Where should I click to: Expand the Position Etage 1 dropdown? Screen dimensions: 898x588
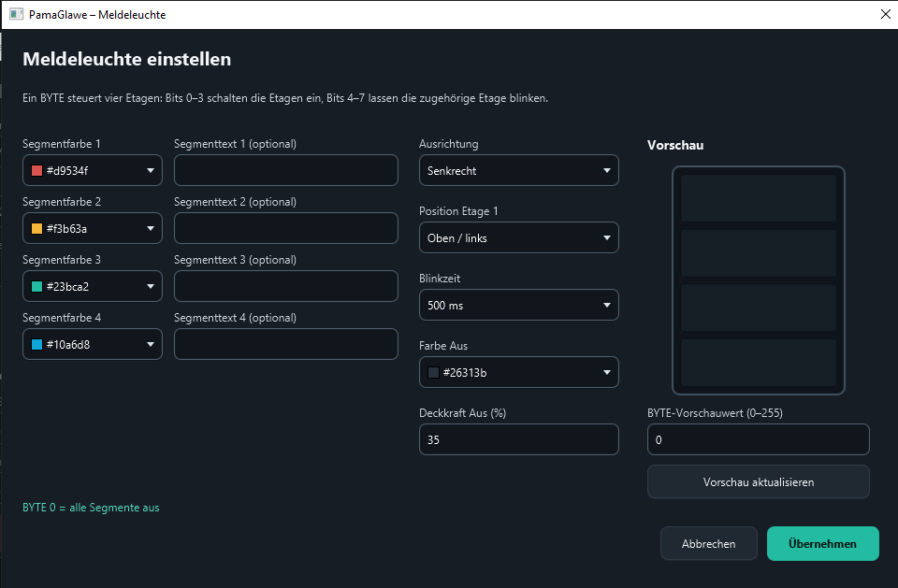(x=519, y=237)
